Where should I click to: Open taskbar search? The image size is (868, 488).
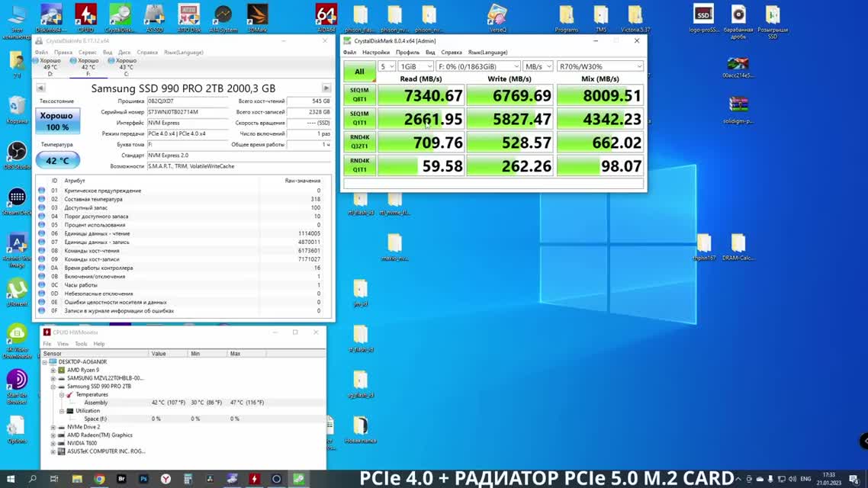click(x=32, y=479)
